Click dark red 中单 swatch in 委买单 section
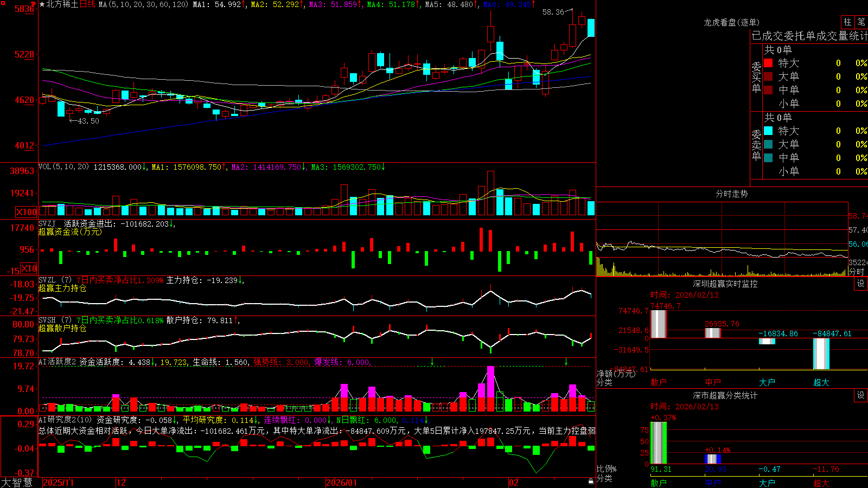The height and width of the screenshot is (488, 868). click(768, 90)
